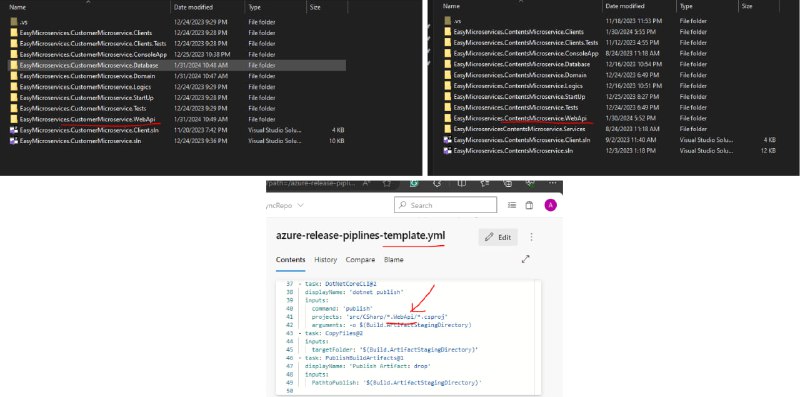Open the browser split screen icon
Image resolution: width=800 pixels, height=397 pixels.
pos(462,183)
